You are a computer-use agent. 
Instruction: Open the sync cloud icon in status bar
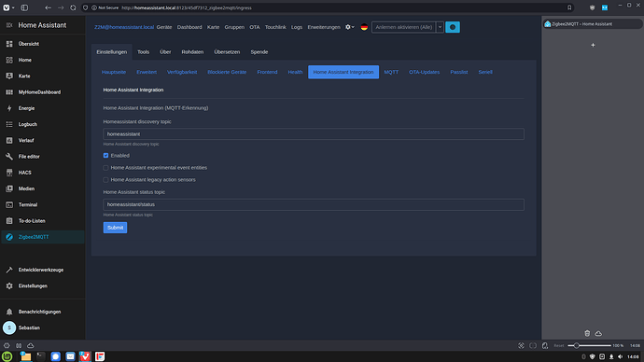pyautogui.click(x=31, y=345)
